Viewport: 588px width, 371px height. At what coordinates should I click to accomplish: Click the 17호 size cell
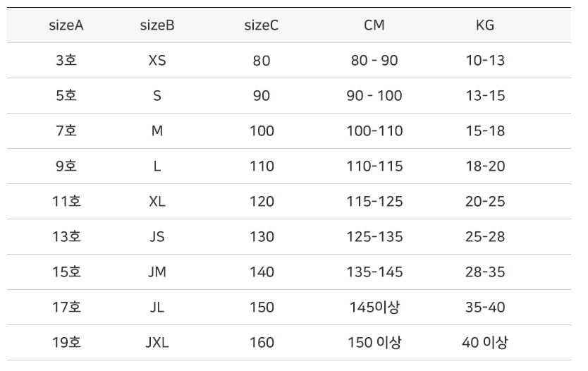pos(66,308)
